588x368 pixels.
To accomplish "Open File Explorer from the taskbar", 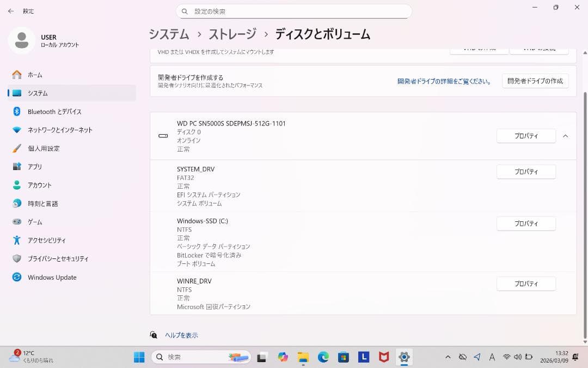I will click(303, 357).
